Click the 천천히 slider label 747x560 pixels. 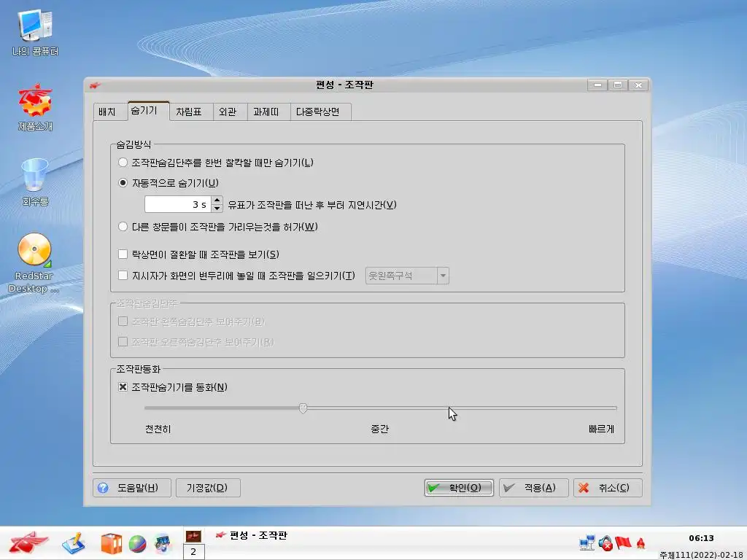[x=158, y=429]
